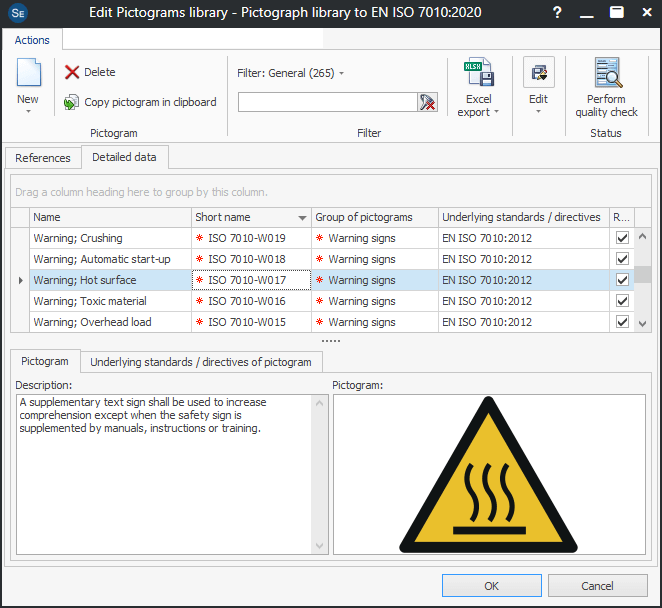Click the R... column header

click(x=622, y=217)
